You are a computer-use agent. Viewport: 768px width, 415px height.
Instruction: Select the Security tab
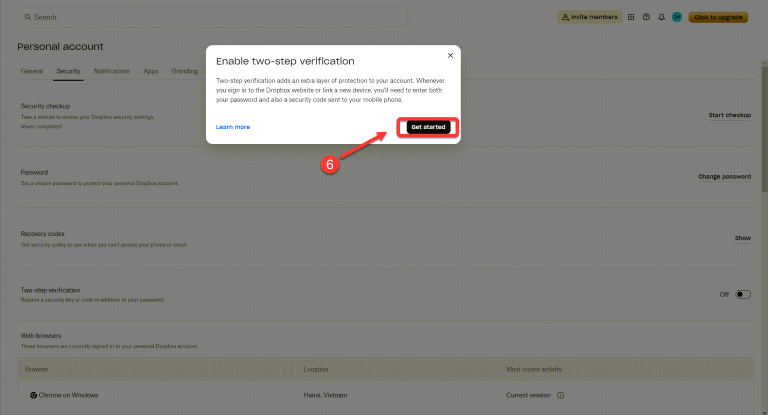coord(68,71)
